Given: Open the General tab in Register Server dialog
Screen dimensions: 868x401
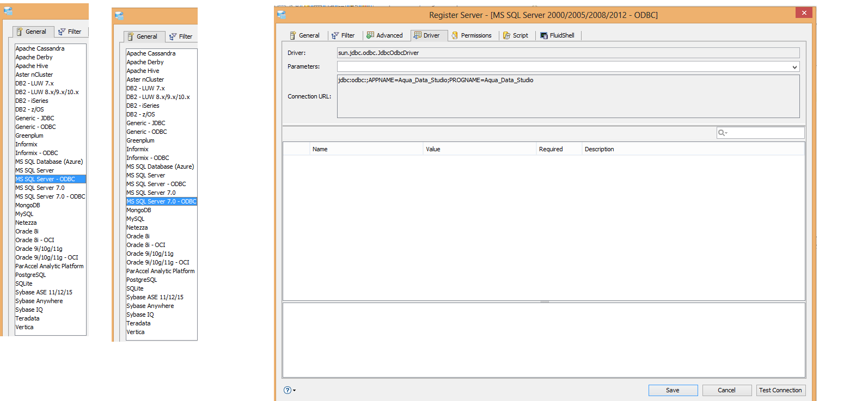Looking at the screenshot, I should click(304, 35).
